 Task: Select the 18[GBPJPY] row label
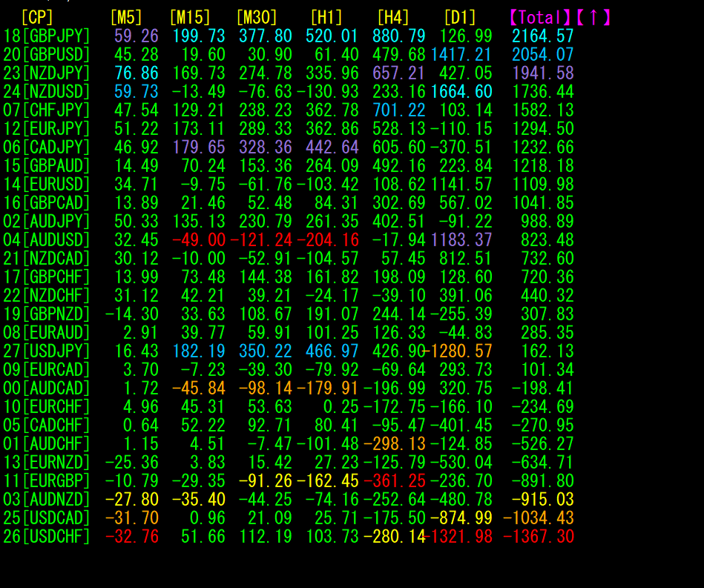[47, 36]
